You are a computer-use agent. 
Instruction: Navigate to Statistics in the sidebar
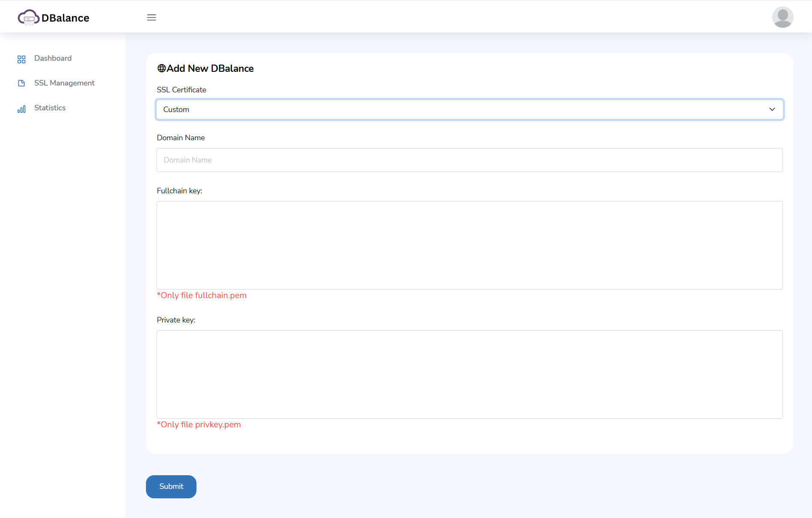click(x=50, y=108)
